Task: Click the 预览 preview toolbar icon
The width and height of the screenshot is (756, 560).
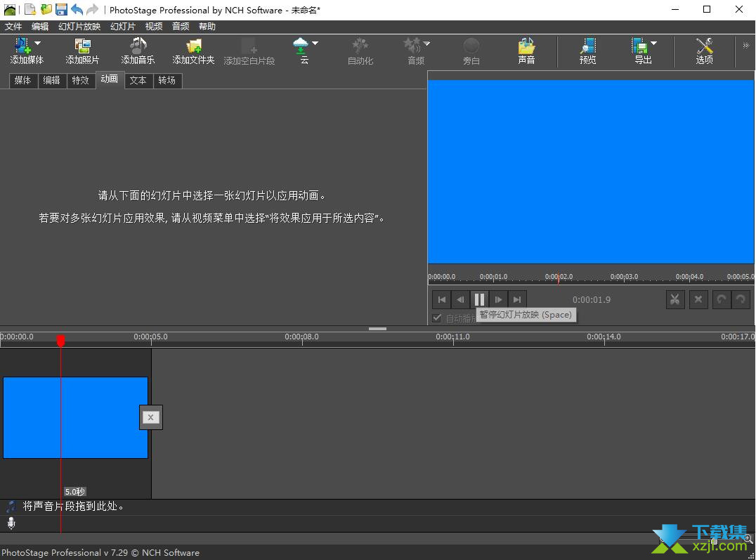Action: pos(588,51)
